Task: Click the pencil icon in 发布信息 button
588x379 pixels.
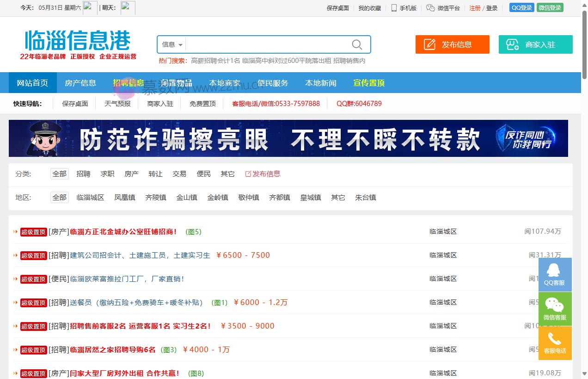Action: click(x=430, y=44)
